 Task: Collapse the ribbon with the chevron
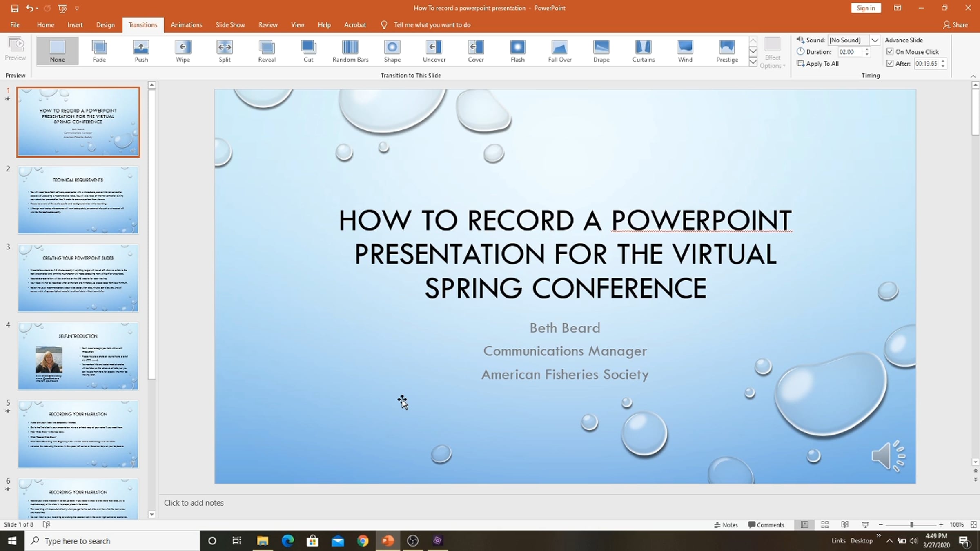(973, 76)
